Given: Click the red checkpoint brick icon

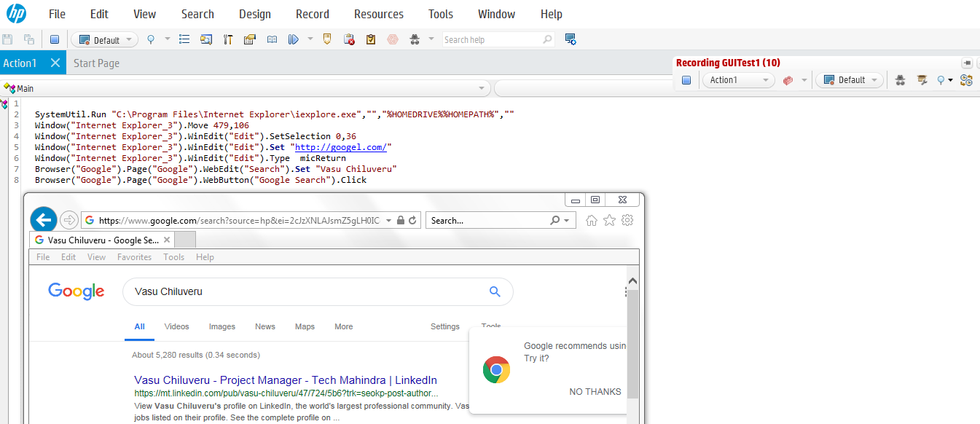Looking at the screenshot, I should [788, 79].
